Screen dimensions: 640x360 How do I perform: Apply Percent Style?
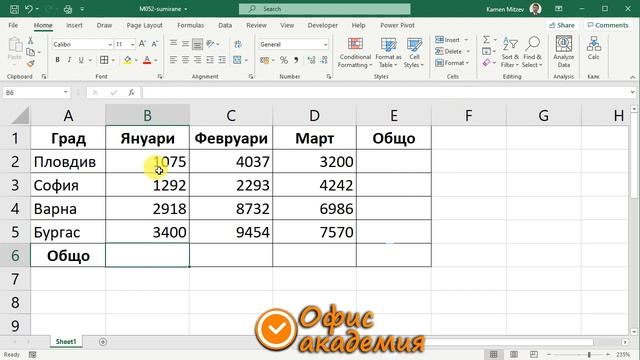click(284, 60)
